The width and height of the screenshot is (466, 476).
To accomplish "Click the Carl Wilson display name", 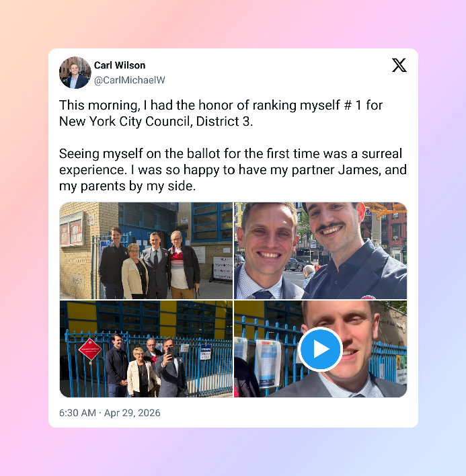I will tap(120, 65).
